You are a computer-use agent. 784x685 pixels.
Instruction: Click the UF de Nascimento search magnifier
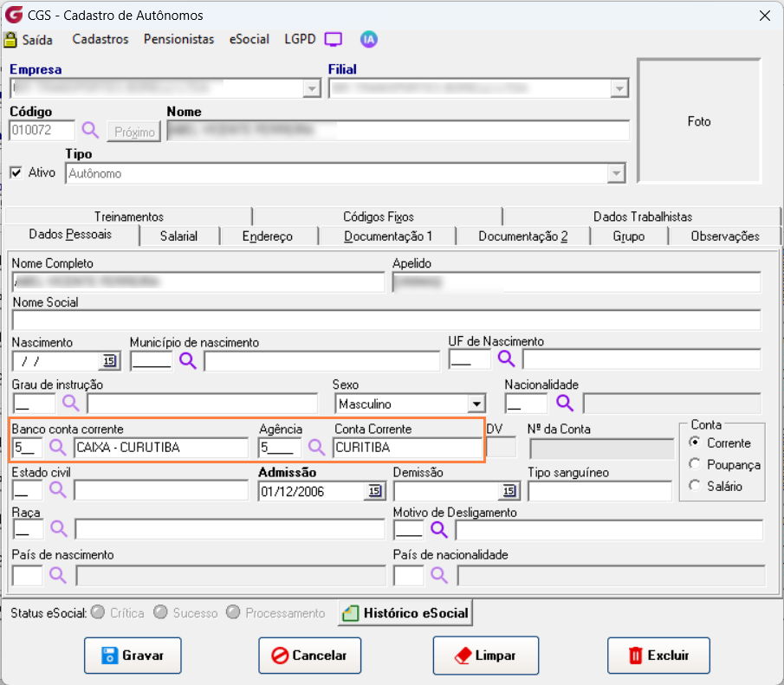tap(506, 359)
